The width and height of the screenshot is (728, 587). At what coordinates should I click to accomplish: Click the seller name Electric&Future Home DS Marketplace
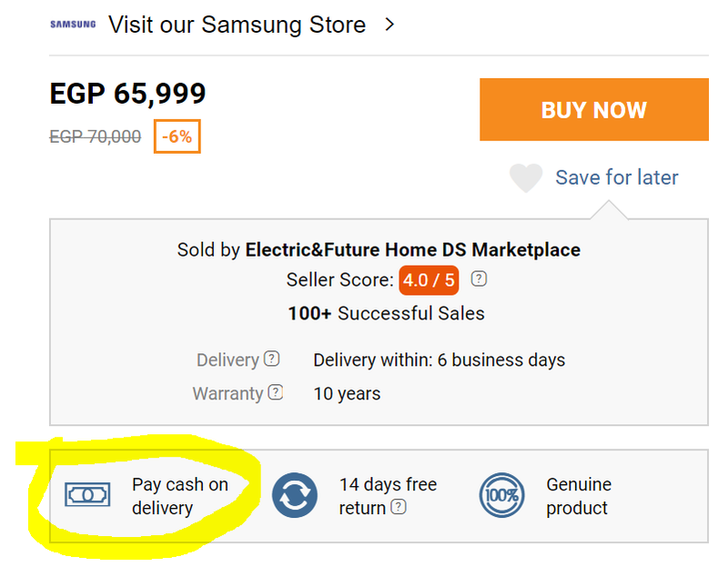pos(412,249)
